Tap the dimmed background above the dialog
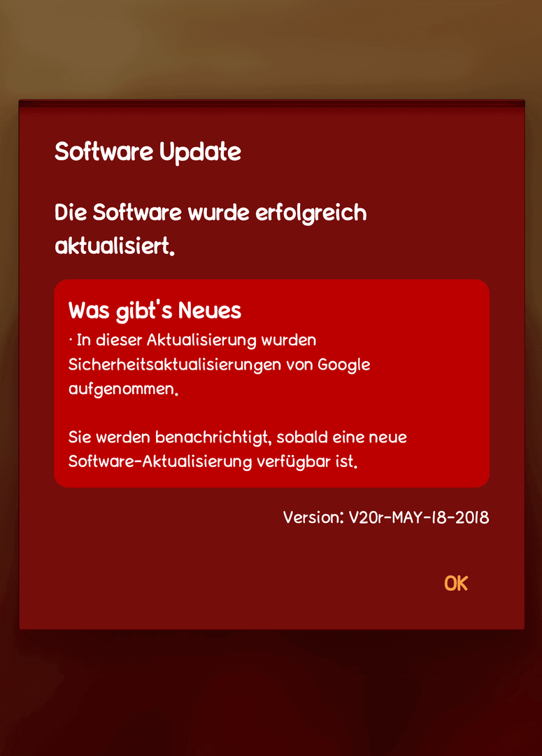 (271, 48)
